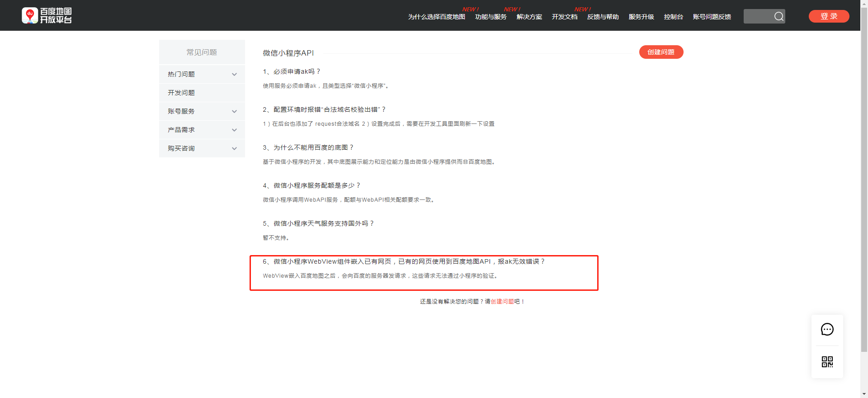Expand the 账号服务 chevron
The width and height of the screenshot is (868, 398).
pyautogui.click(x=234, y=111)
